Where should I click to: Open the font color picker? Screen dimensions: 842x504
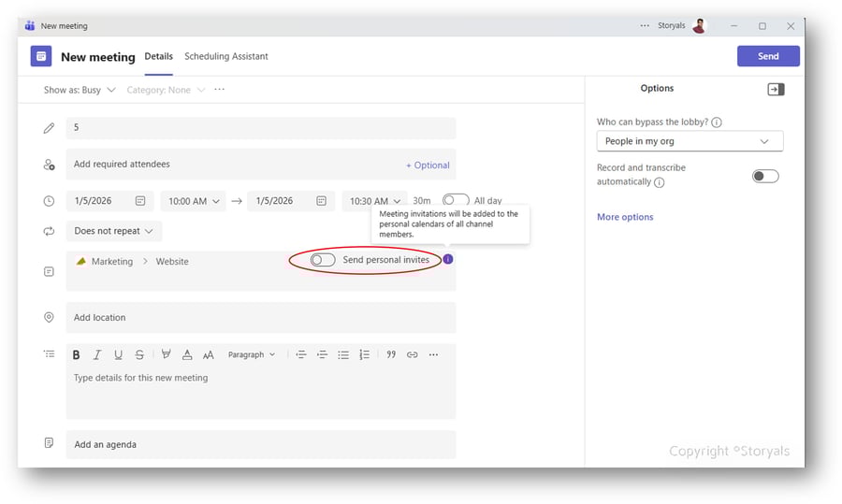pos(187,354)
